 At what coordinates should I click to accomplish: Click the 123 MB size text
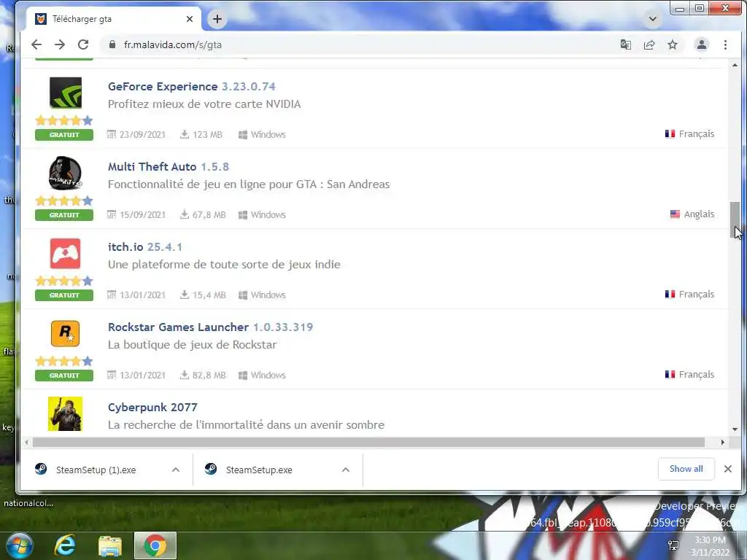coord(208,135)
